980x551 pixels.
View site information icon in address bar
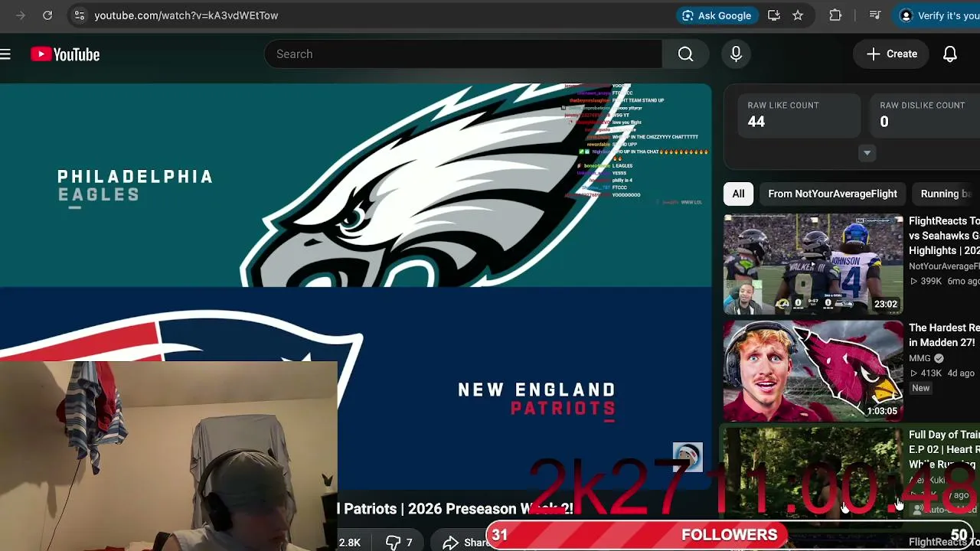(79, 15)
